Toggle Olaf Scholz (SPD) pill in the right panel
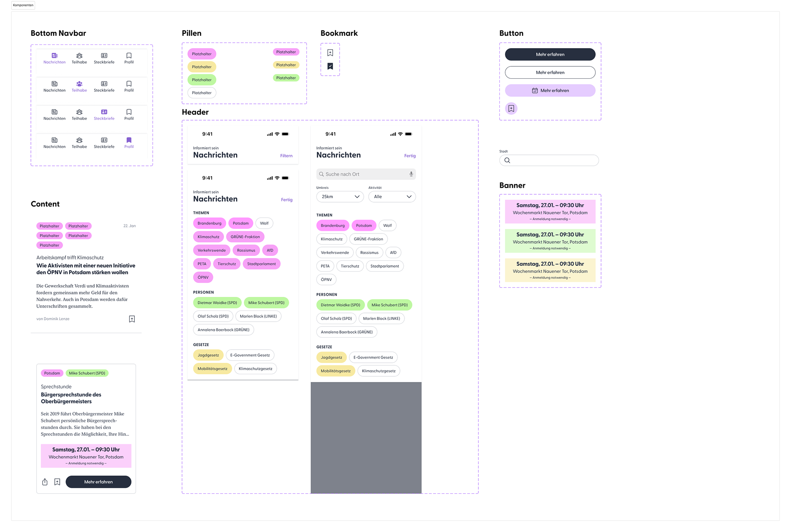This screenshot has height=532, width=791. (336, 319)
